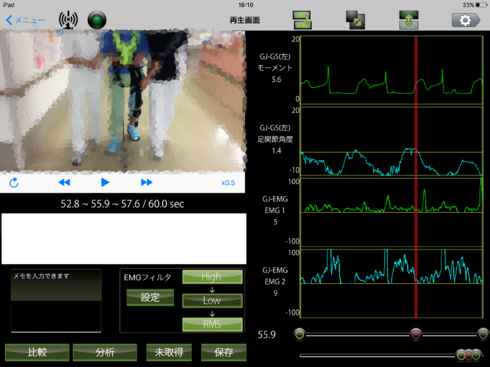The height and width of the screenshot is (367, 490).
Task: Click the memo input field メモを入力できます
Action: 56,301
